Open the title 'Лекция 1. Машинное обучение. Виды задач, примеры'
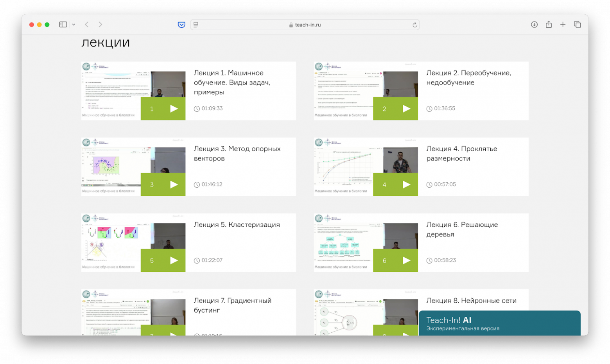This screenshot has height=364, width=610. coord(232,82)
